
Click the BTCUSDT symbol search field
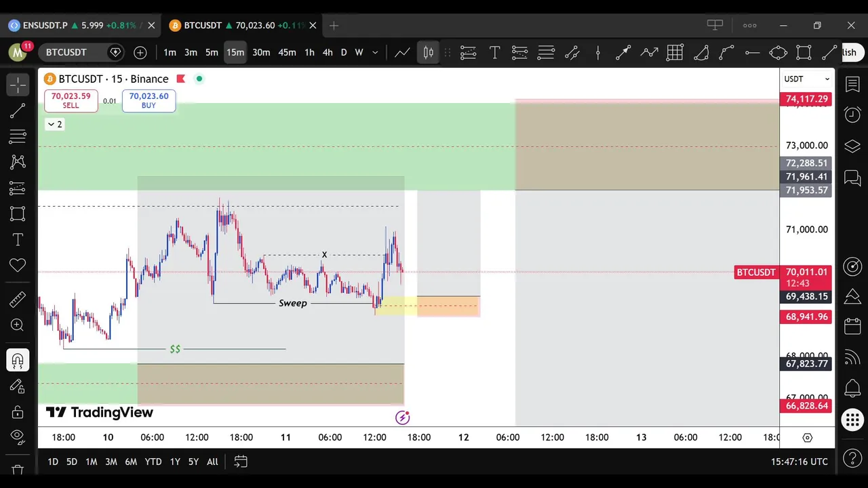(80, 52)
